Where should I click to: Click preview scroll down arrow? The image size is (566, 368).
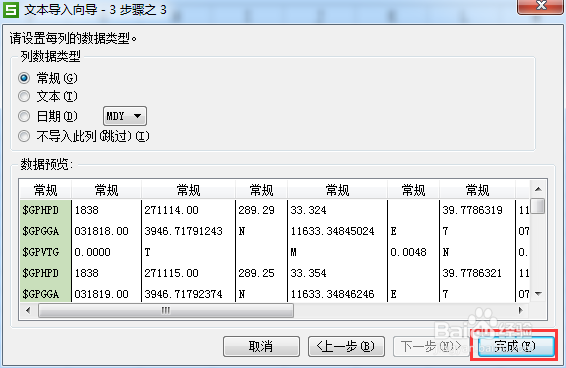coord(538,294)
